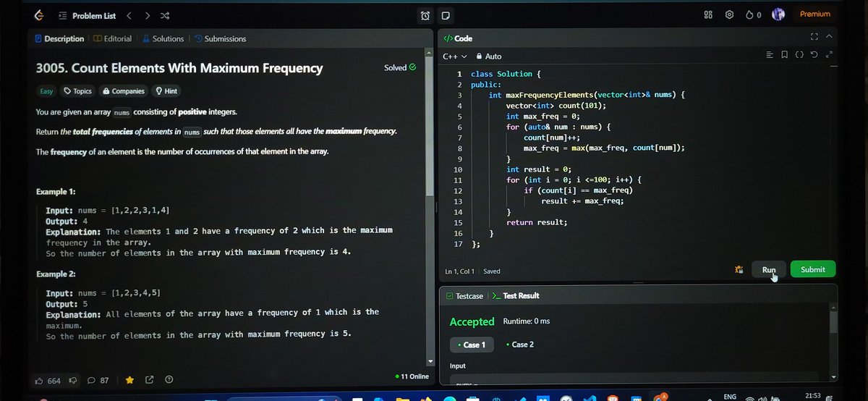Click line 8 max_freq code line
The height and width of the screenshot is (401, 868).
point(604,148)
